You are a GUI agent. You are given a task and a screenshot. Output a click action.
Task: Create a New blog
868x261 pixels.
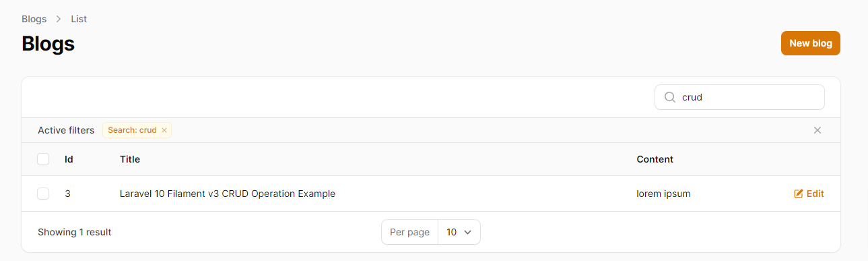tap(811, 43)
